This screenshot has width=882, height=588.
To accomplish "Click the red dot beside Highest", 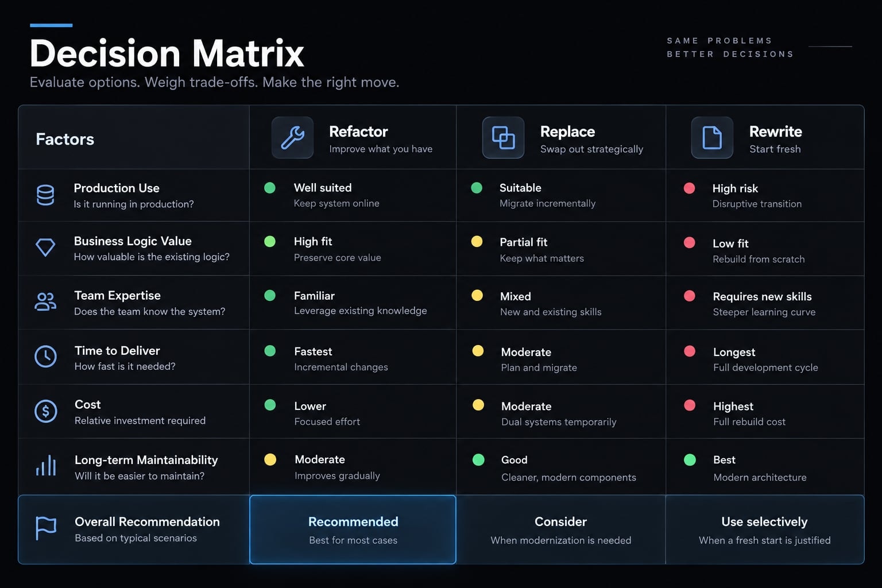I will click(690, 405).
